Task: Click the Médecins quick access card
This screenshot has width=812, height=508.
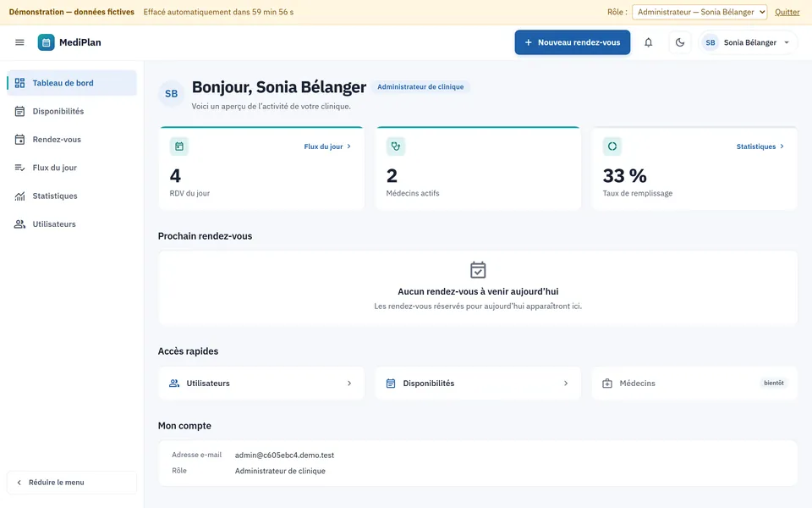Action: (x=694, y=383)
